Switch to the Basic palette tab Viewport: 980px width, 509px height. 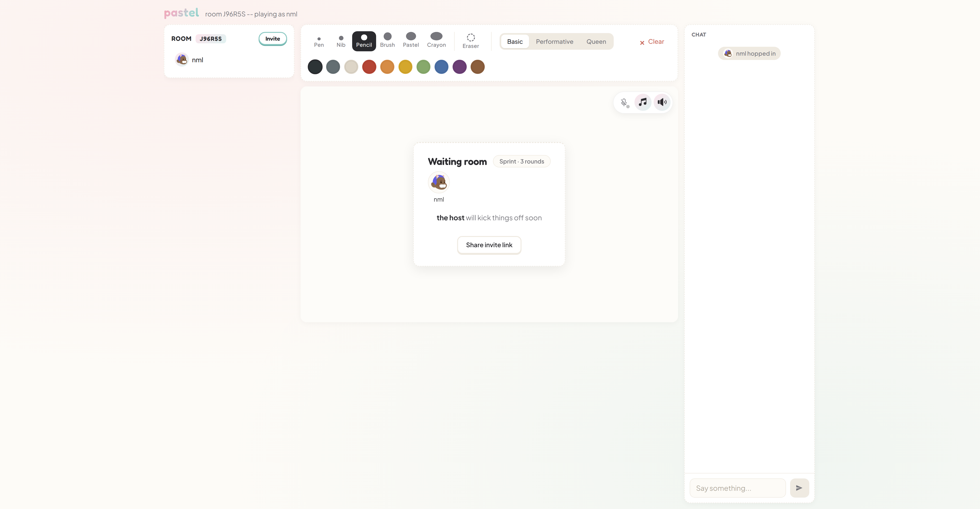pos(515,42)
